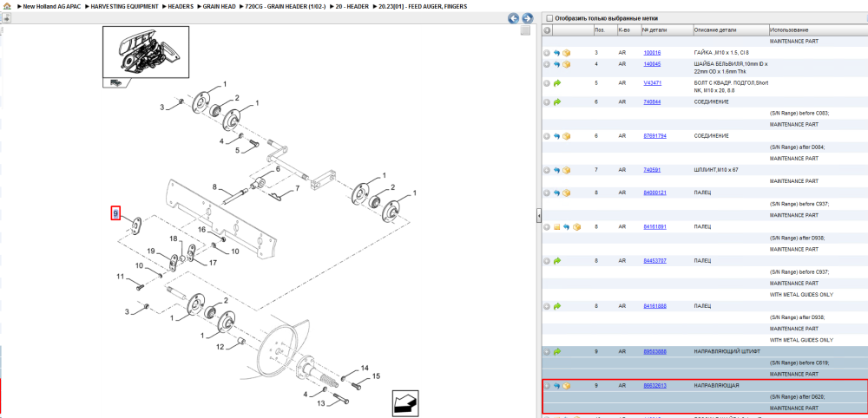Click the blue arrow icon for part 84000121
This screenshot has width=868, height=418.
point(557,193)
